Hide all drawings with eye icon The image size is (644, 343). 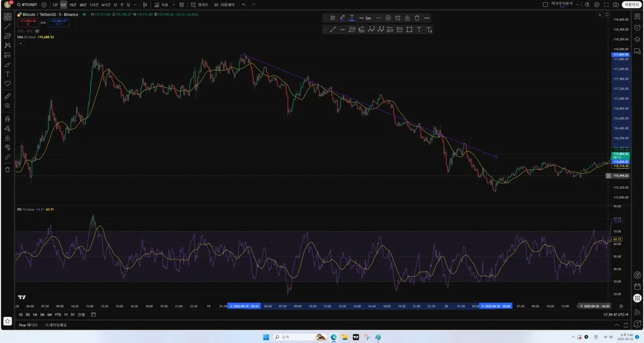[8, 147]
